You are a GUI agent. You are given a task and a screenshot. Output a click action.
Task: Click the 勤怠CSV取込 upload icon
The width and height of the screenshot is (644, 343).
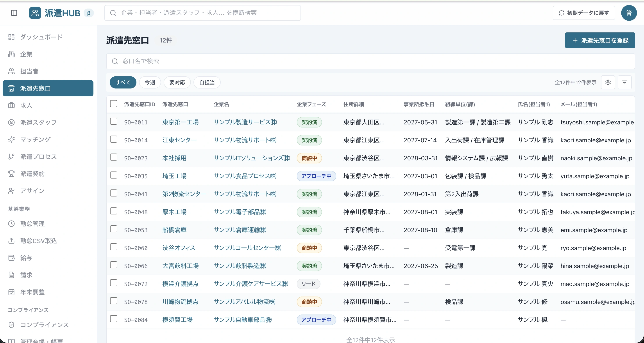pyautogui.click(x=11, y=241)
